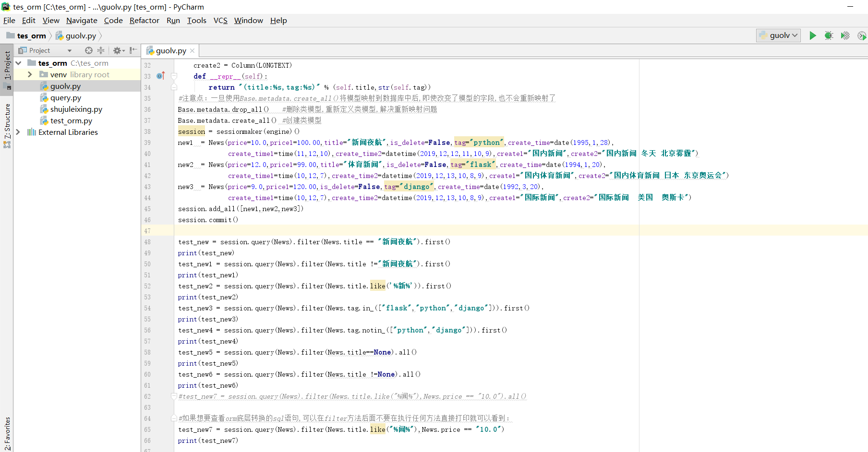Image resolution: width=868 pixels, height=452 pixels.
Task: Click the fold marker at line 64
Action: point(174,418)
